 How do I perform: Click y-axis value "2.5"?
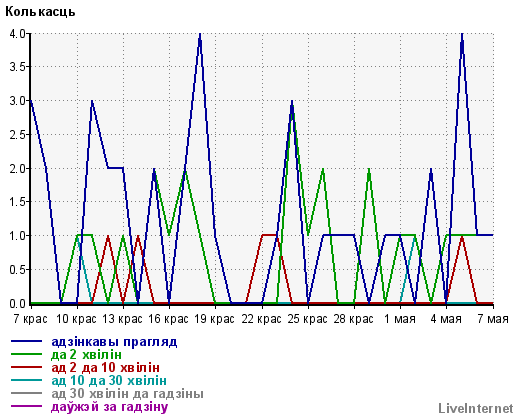click(17, 135)
